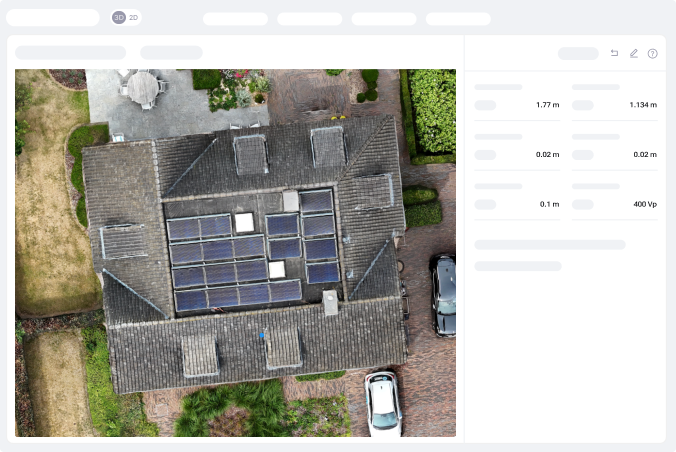Open the last placeholder tab in top navigation
Viewport: 676px width, 452px height.
[x=458, y=19]
